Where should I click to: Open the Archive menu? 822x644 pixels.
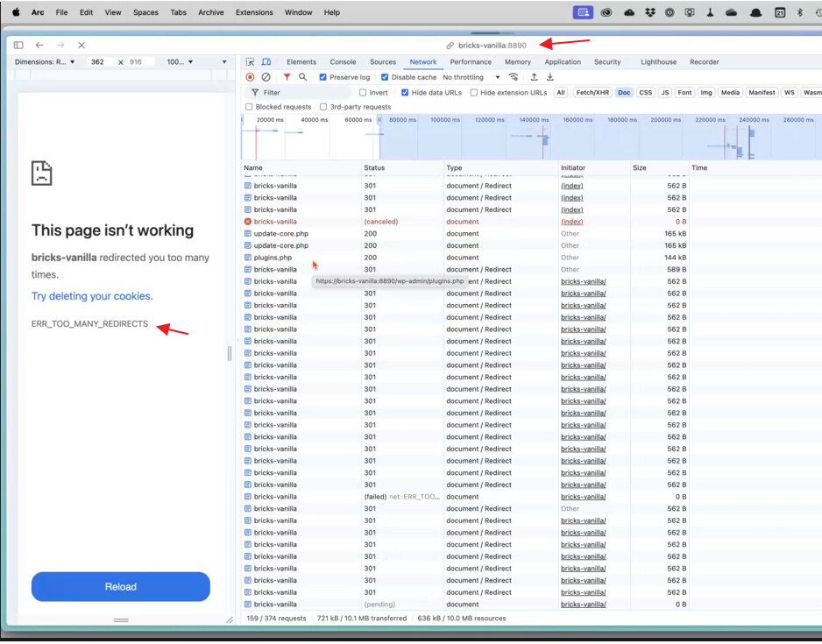[x=210, y=12]
